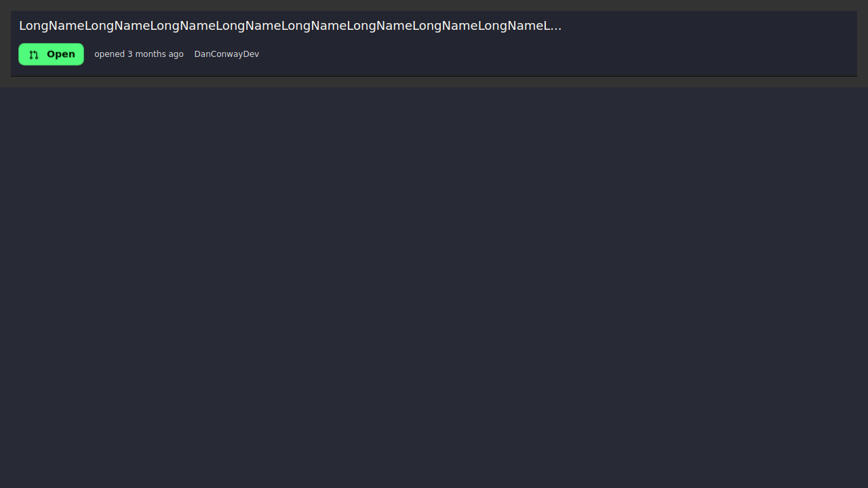Viewport: 868px width, 488px height.
Task: Click the word 'Open' in the status badge
Action: click(x=61, y=54)
